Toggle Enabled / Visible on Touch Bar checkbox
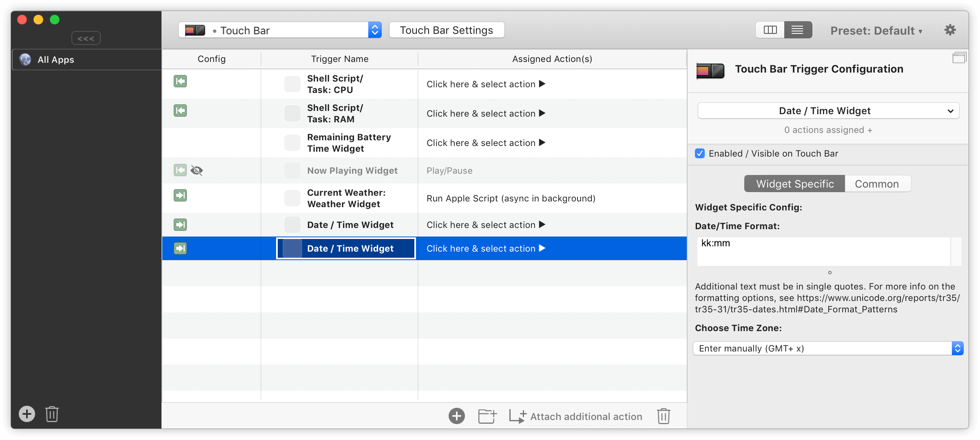The width and height of the screenshot is (980, 440). 700,153
